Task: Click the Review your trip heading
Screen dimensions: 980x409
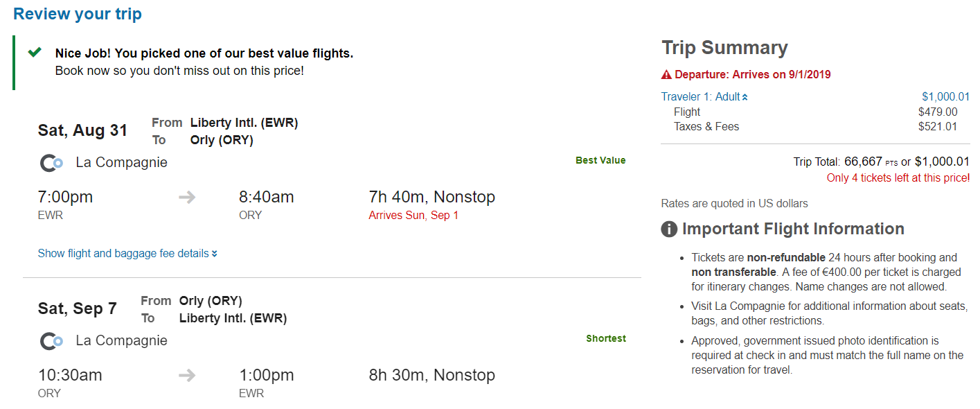Action: [x=78, y=15]
